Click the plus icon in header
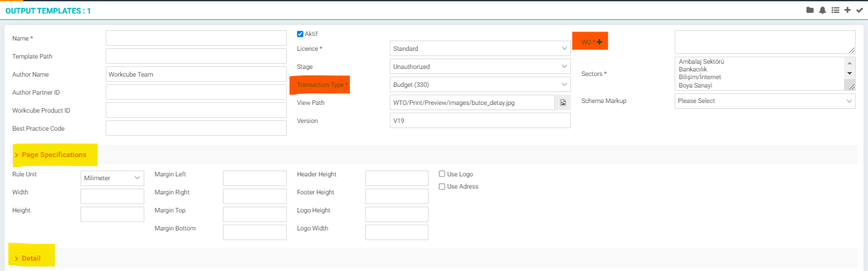This screenshot has width=868, height=271. click(847, 10)
